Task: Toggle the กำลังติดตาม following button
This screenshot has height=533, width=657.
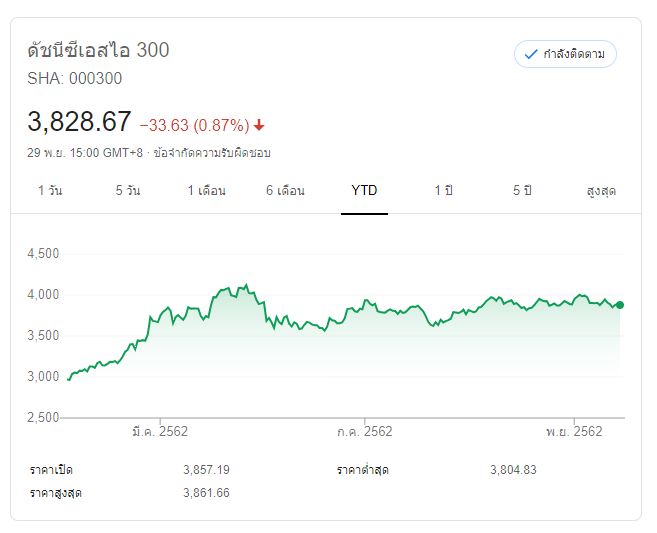Action: (565, 54)
